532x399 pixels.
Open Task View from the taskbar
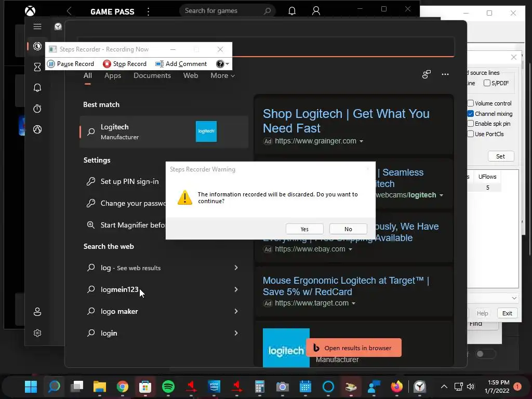[x=77, y=387]
